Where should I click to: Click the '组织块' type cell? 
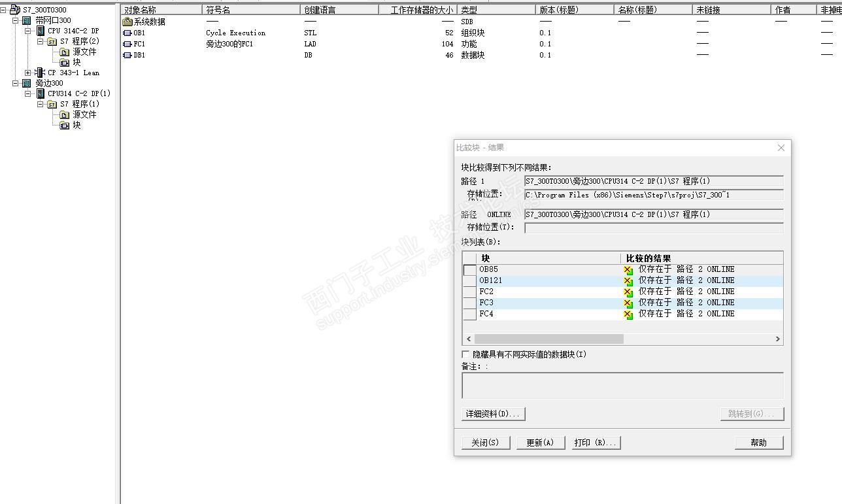tap(473, 33)
